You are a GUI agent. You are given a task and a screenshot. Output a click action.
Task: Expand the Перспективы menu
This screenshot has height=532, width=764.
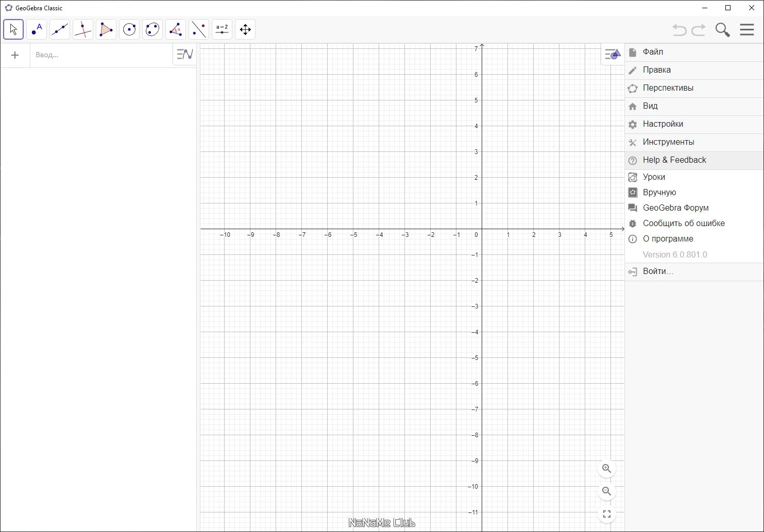click(694, 88)
